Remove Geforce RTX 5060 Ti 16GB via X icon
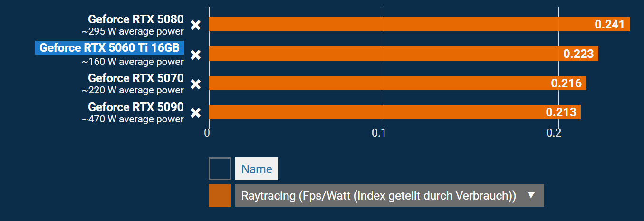This screenshot has height=221, width=644. (195, 55)
